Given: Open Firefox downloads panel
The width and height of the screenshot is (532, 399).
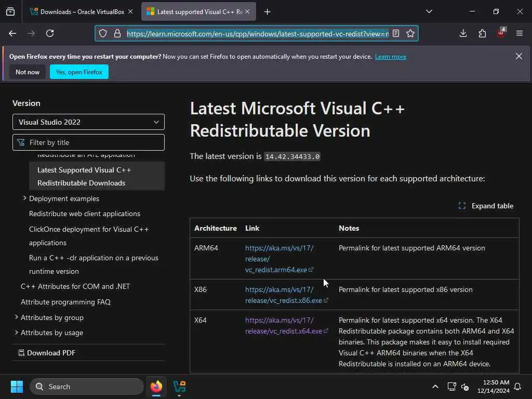Looking at the screenshot, I should (x=463, y=33).
